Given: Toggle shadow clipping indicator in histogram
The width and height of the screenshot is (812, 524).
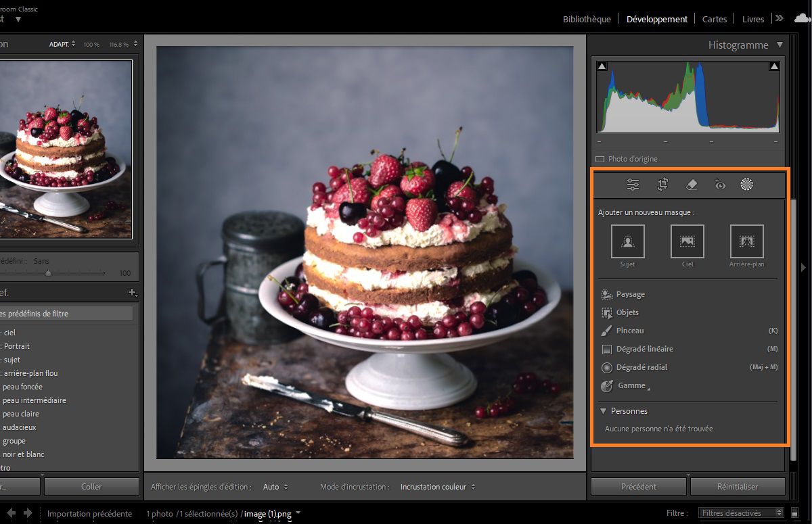Looking at the screenshot, I should pos(602,66).
